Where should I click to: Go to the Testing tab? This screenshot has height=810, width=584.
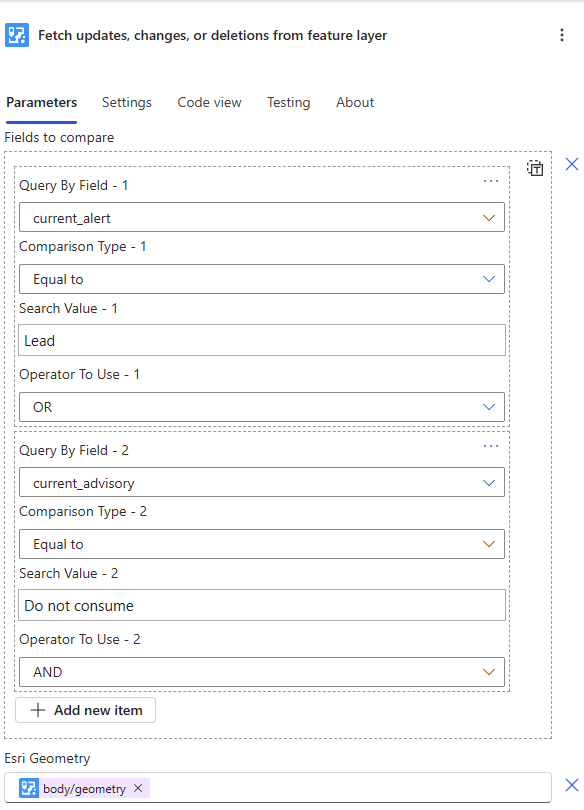coord(288,102)
